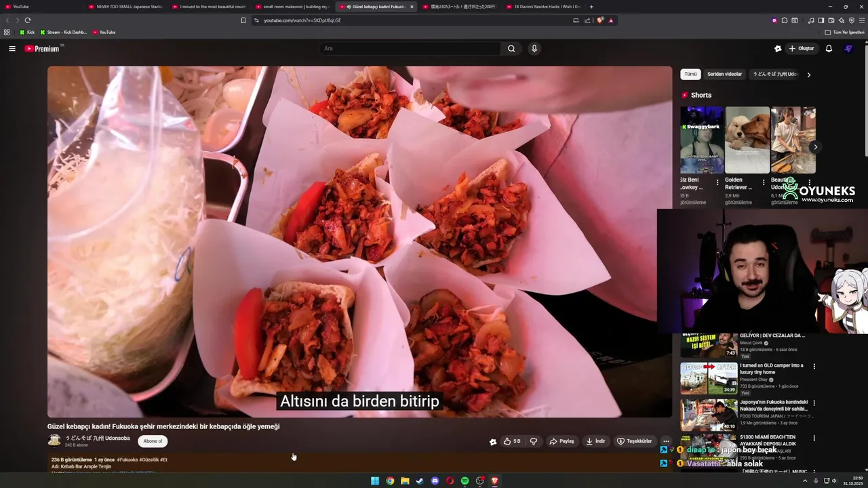Open Spotify from the taskbar
Screen dimensions: 868x488
(x=465, y=481)
